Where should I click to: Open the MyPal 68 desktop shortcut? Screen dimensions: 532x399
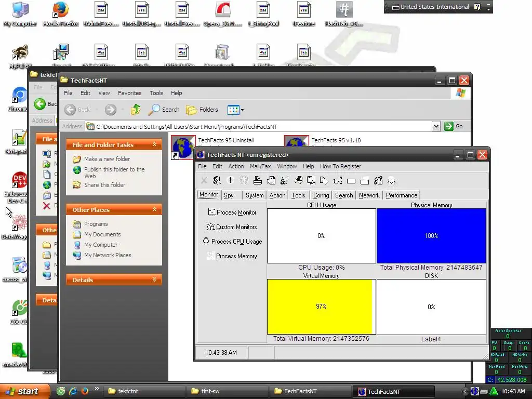[19, 57]
